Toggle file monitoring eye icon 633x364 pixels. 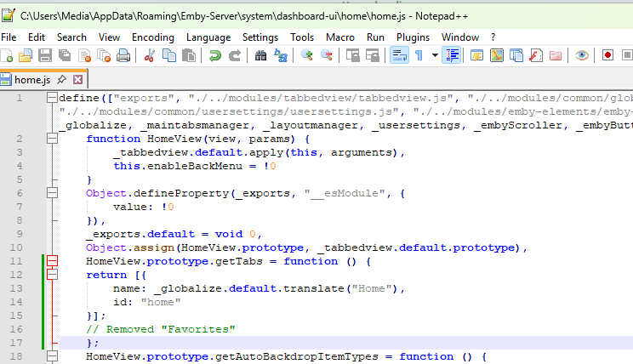click(582, 55)
